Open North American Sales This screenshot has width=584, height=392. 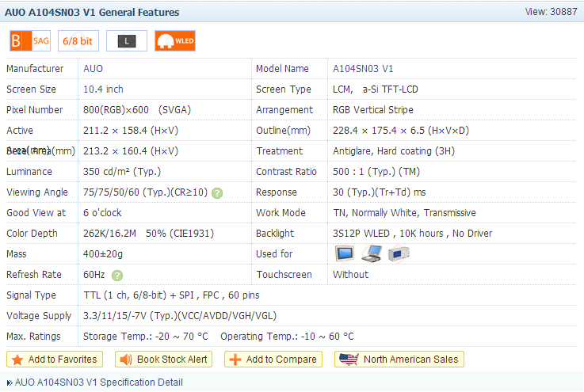point(399,360)
